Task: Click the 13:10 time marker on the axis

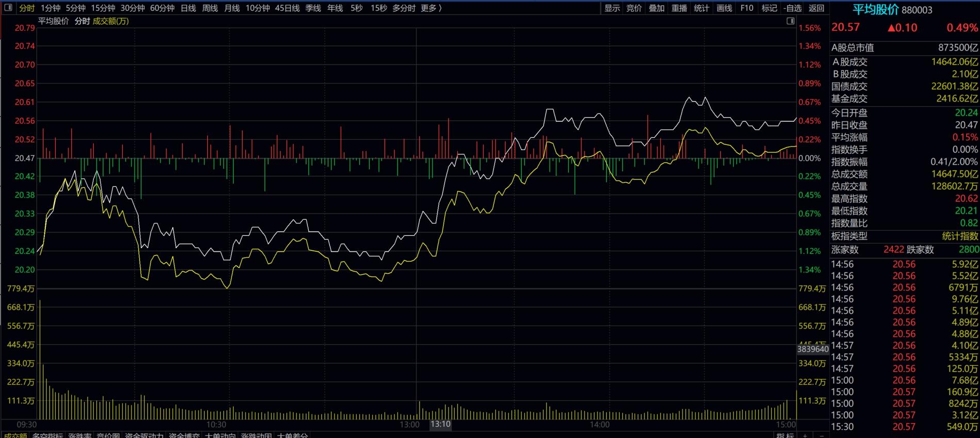Action: (440, 424)
